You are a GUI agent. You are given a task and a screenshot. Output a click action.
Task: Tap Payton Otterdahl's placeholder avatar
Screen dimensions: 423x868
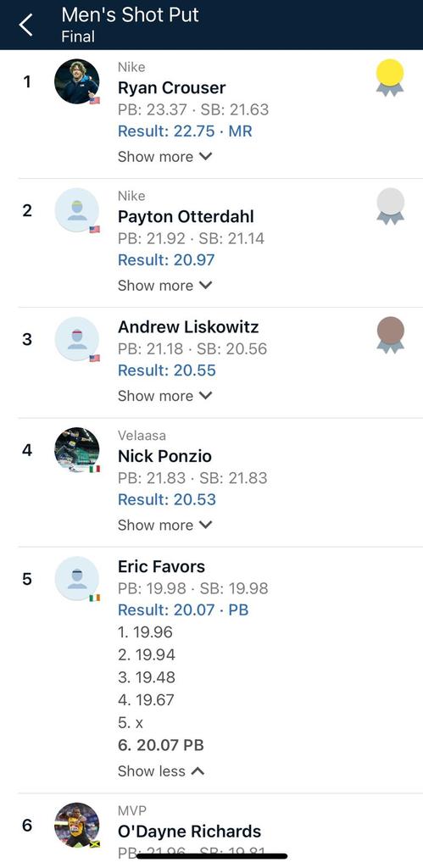pos(77,210)
